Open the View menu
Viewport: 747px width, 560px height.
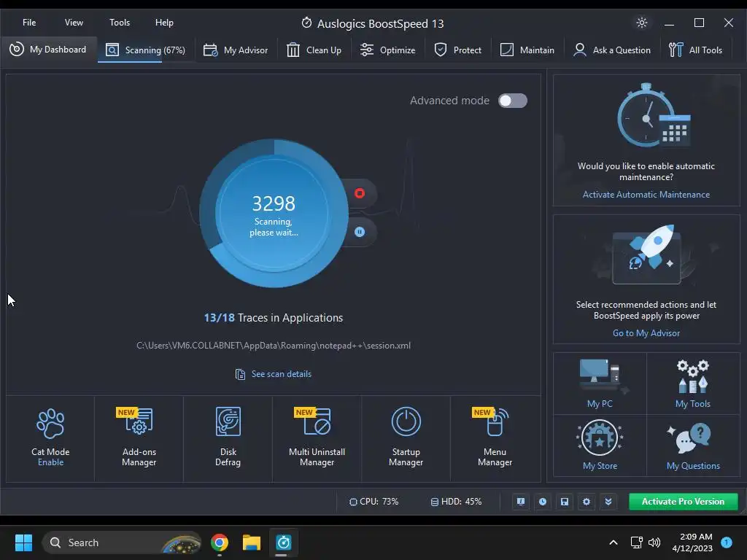[74, 23]
